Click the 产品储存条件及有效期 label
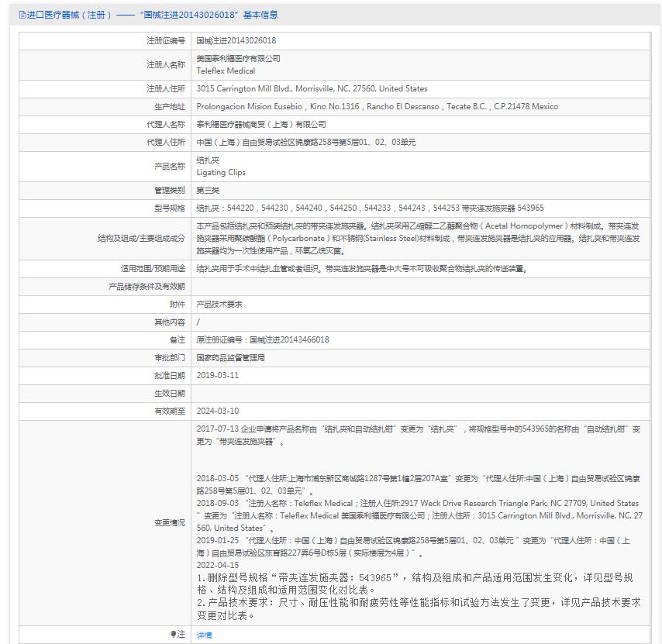This screenshot has height=644, width=662. click(x=147, y=287)
